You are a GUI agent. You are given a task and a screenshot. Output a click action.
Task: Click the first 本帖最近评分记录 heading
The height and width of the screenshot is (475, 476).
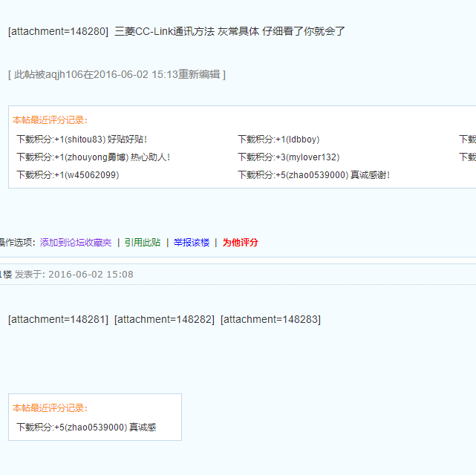pos(50,119)
